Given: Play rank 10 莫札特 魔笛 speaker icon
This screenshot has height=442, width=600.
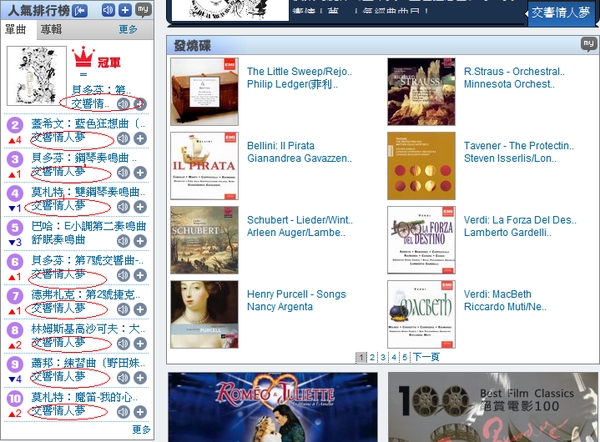Looking at the screenshot, I should 123,412.
